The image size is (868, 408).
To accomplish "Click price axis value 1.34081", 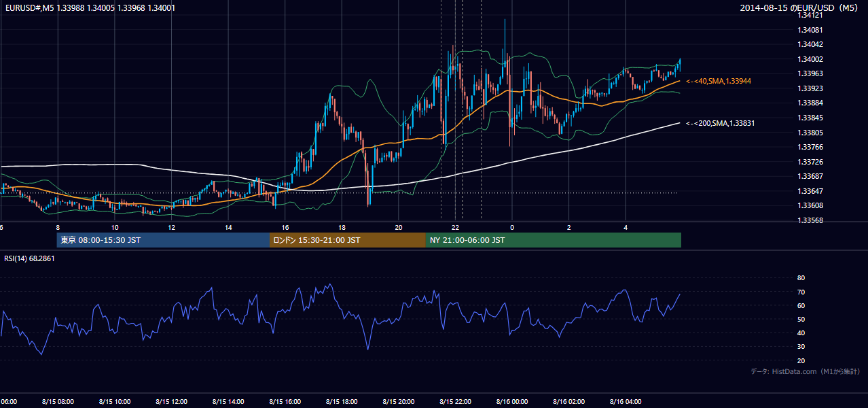I will 811,30.
